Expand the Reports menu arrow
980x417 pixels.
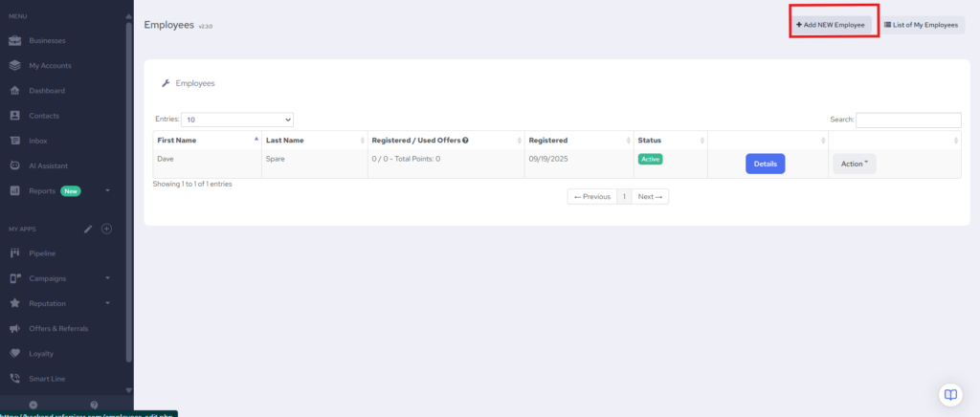click(108, 190)
